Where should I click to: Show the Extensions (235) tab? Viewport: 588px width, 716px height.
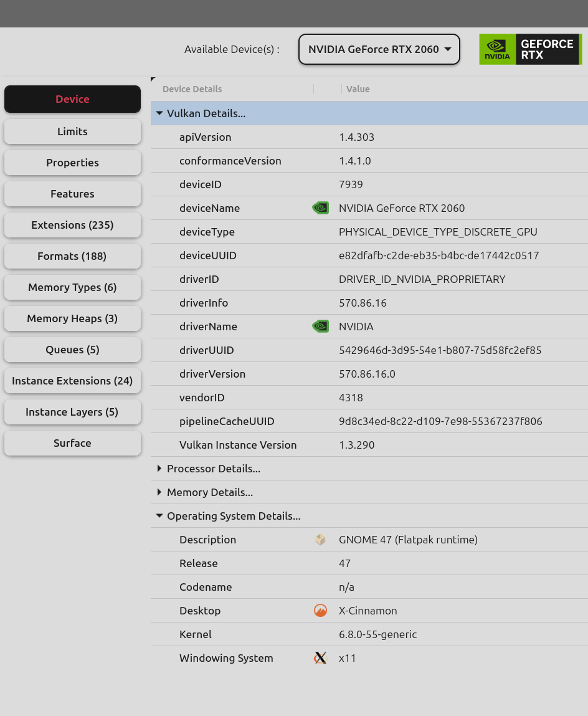pos(73,225)
